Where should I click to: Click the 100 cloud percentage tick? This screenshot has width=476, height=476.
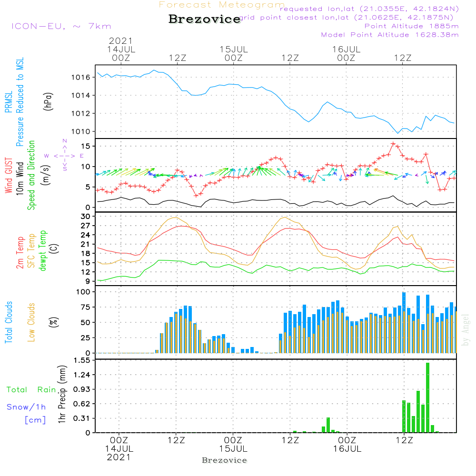(x=83, y=292)
